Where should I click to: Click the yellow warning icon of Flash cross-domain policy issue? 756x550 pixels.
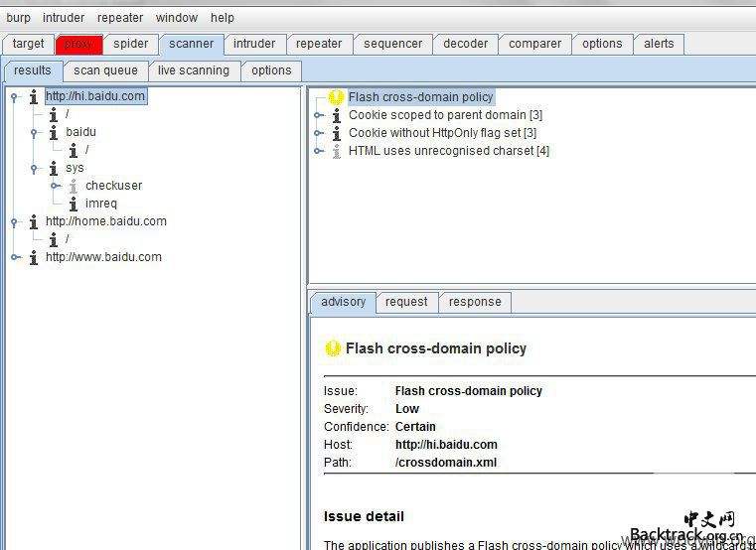click(336, 97)
